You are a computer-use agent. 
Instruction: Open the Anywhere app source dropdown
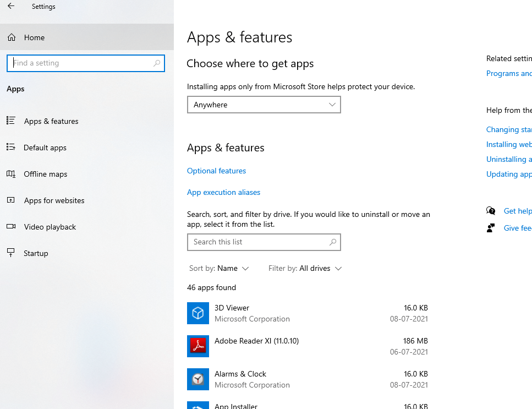(x=264, y=104)
